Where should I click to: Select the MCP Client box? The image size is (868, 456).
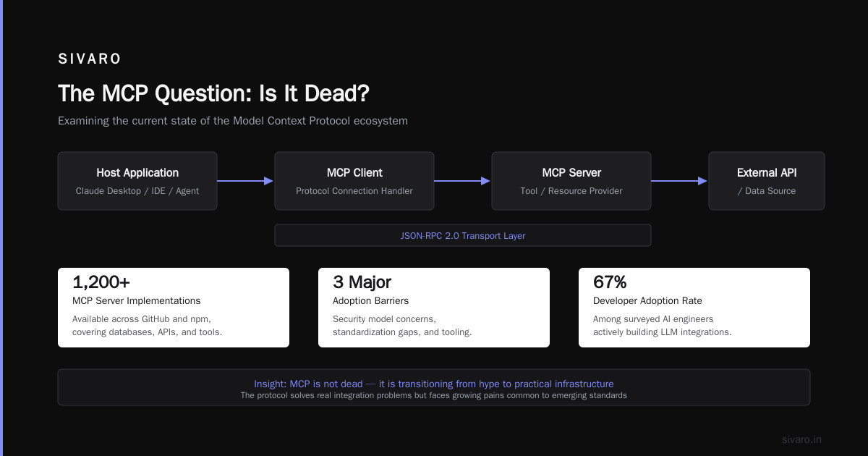click(x=354, y=181)
